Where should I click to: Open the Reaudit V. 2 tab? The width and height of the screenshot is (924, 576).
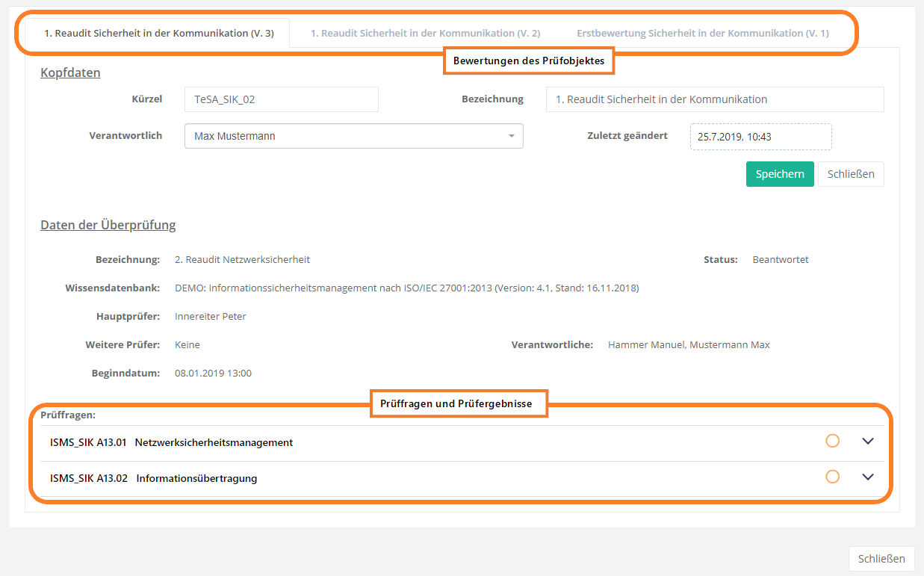coord(425,34)
